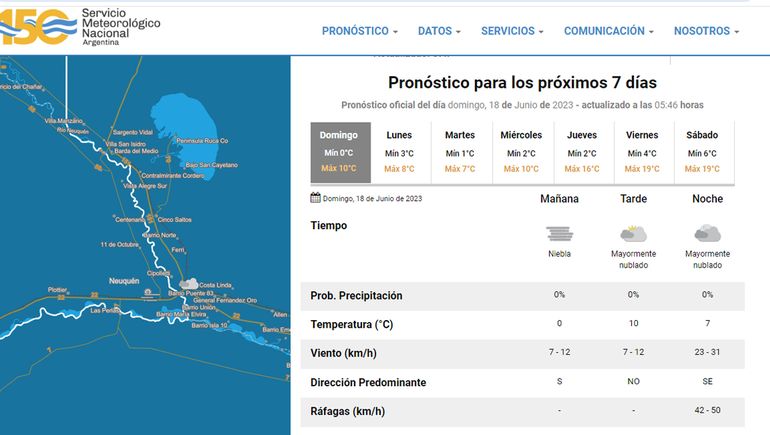
Task: Open the NOSOTROS dropdown menu
Action: click(706, 31)
